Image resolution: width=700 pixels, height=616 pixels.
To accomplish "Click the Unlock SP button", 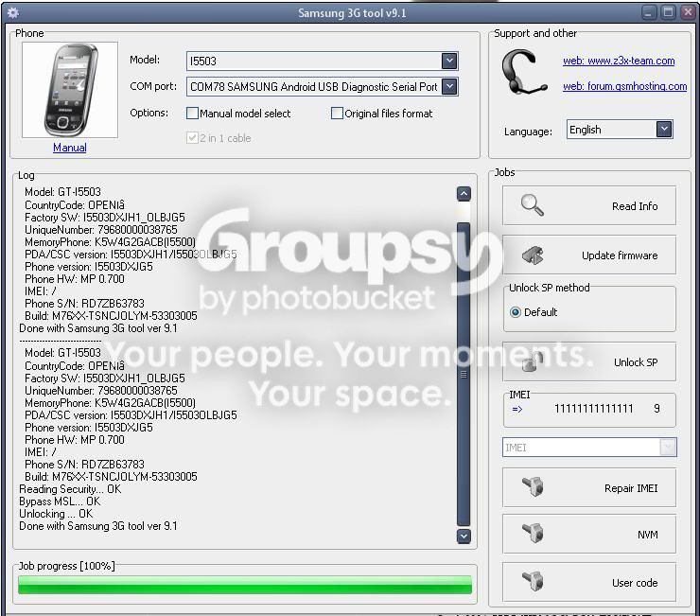I will coord(589,361).
